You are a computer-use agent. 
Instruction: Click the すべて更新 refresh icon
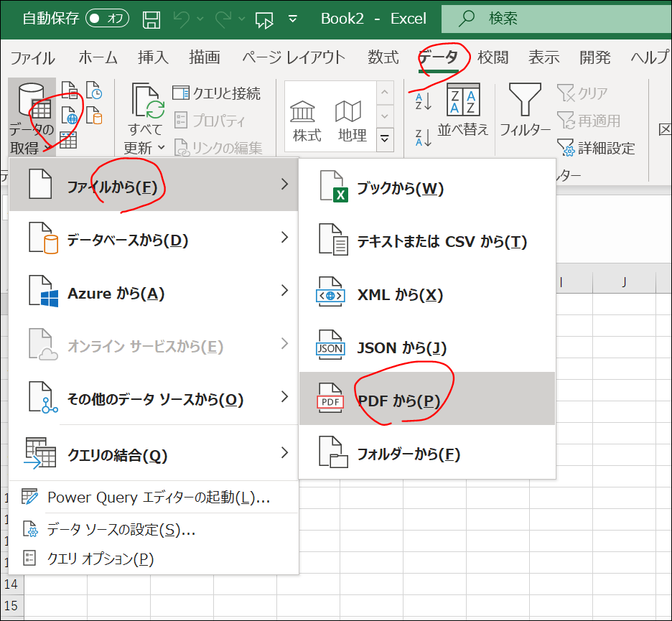(x=148, y=101)
